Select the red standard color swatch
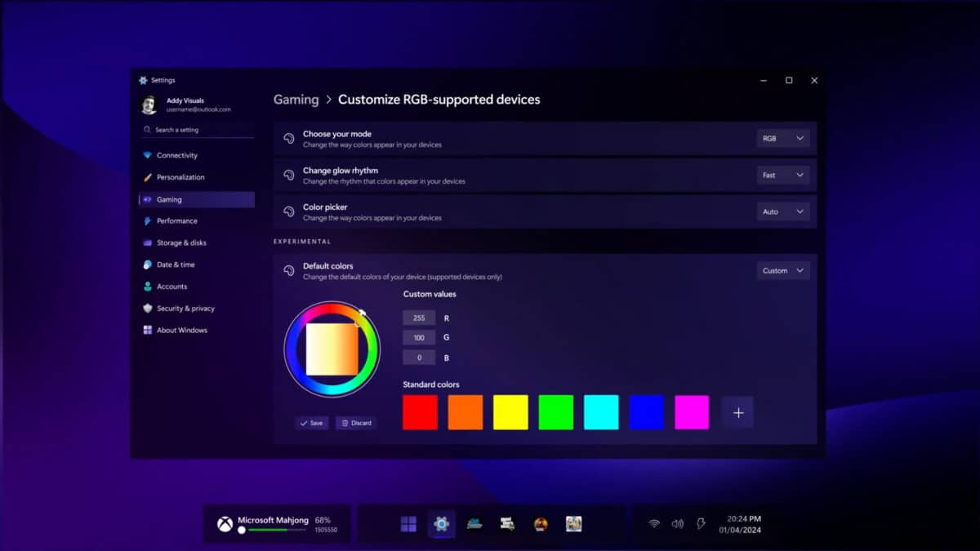This screenshot has width=980, height=551. (x=419, y=411)
